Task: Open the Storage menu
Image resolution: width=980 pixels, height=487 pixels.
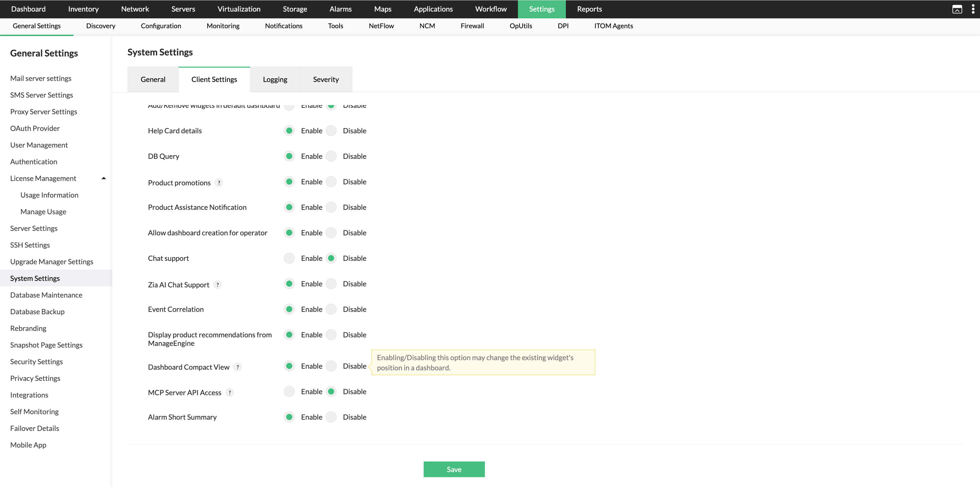Action: click(295, 9)
